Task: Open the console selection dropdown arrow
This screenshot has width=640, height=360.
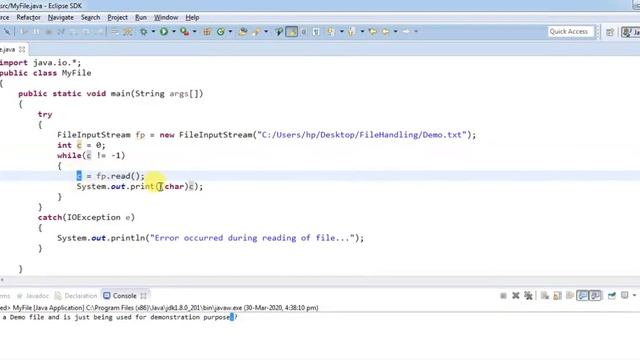Action: (x=634, y=295)
